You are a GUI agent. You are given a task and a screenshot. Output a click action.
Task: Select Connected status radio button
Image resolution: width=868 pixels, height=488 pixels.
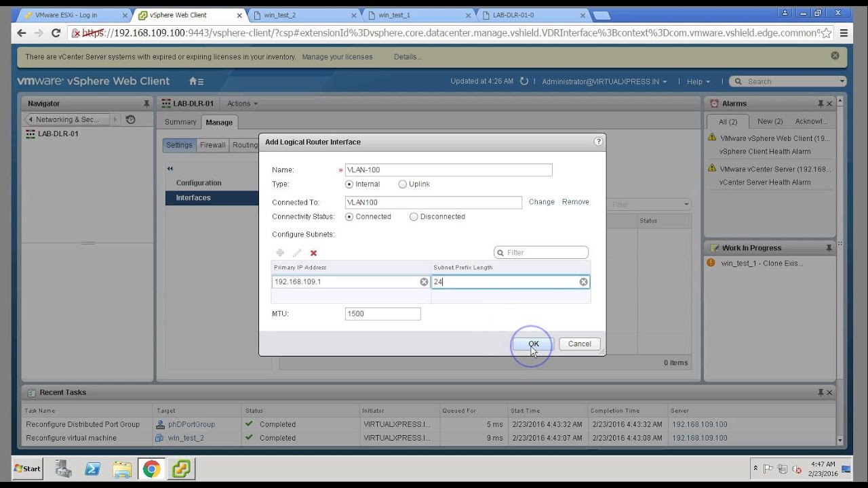349,217
